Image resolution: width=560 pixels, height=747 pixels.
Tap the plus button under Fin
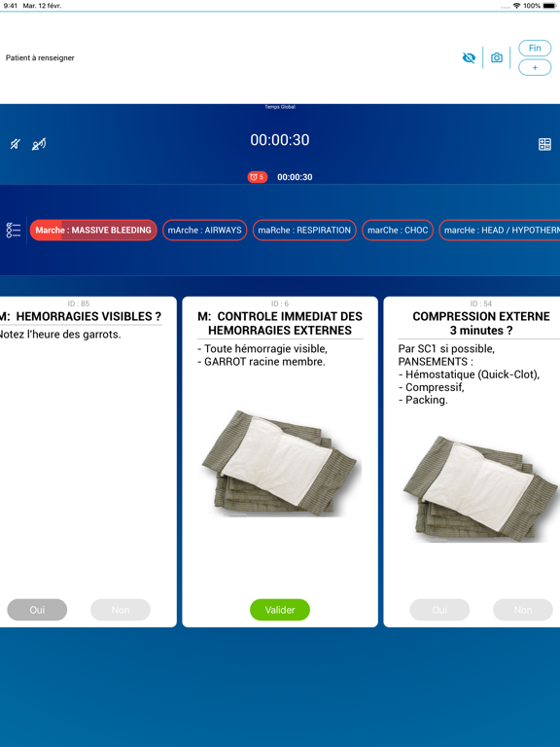[x=535, y=68]
